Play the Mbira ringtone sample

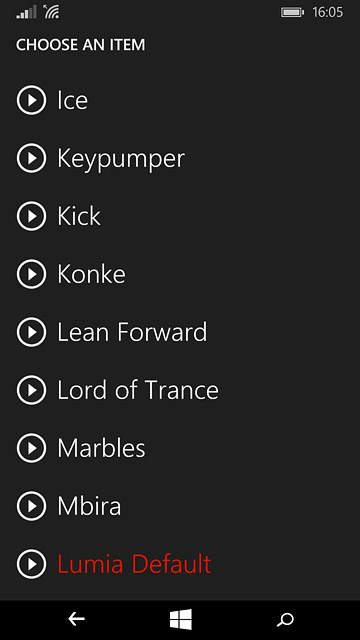tap(31, 506)
